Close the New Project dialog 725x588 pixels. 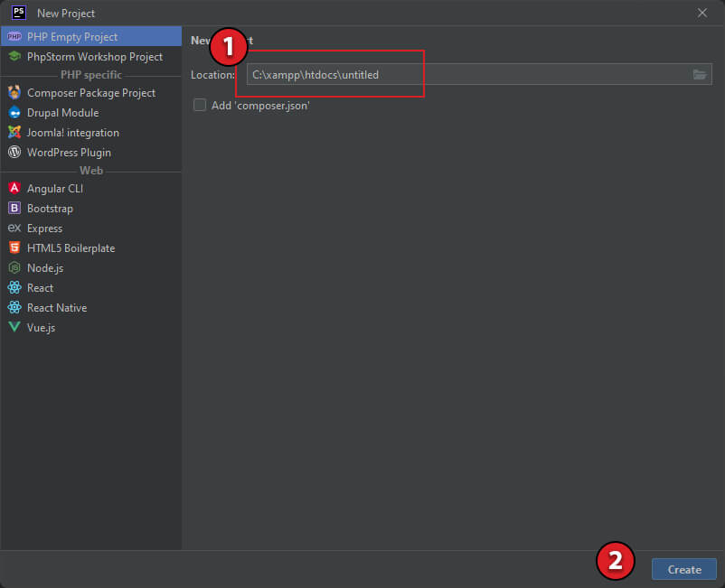click(702, 13)
